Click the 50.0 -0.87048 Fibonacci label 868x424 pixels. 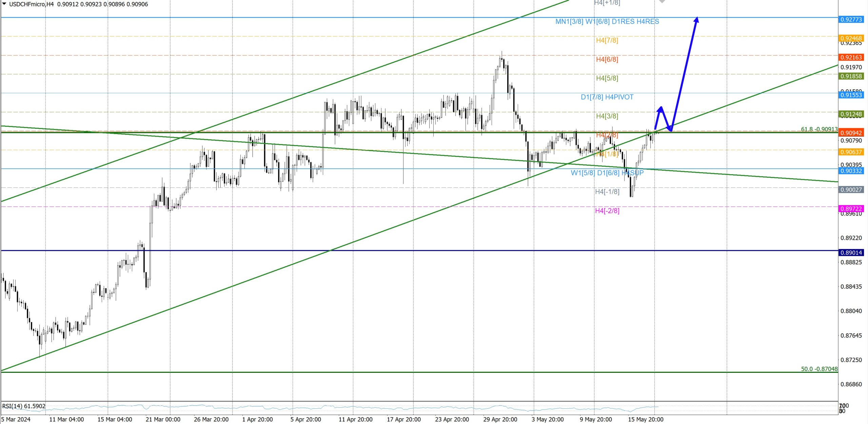click(x=819, y=369)
